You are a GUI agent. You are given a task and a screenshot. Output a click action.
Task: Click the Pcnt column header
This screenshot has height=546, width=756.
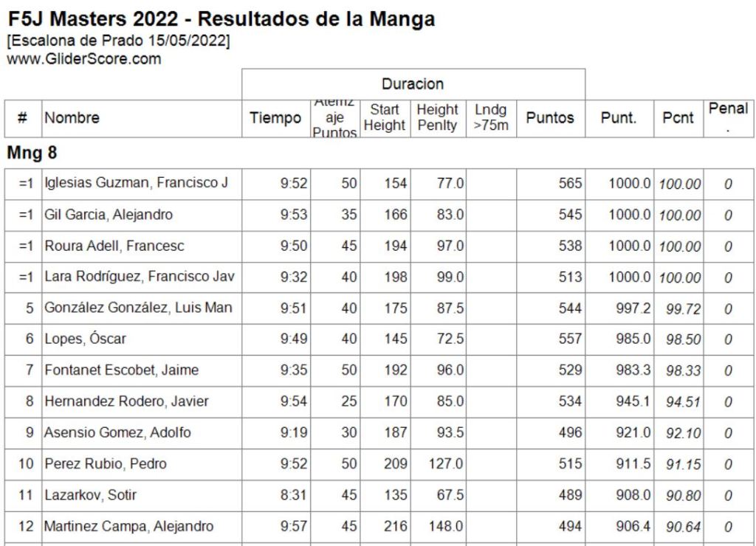tap(677, 118)
